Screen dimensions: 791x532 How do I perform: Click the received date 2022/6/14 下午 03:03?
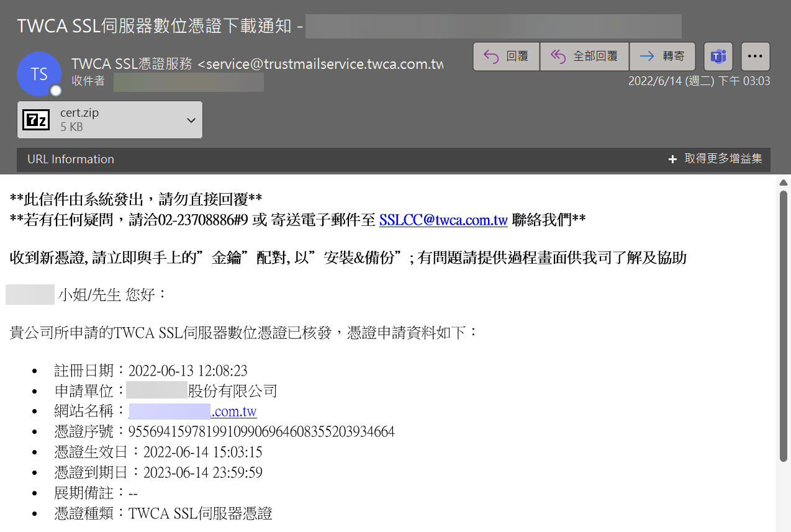click(699, 81)
